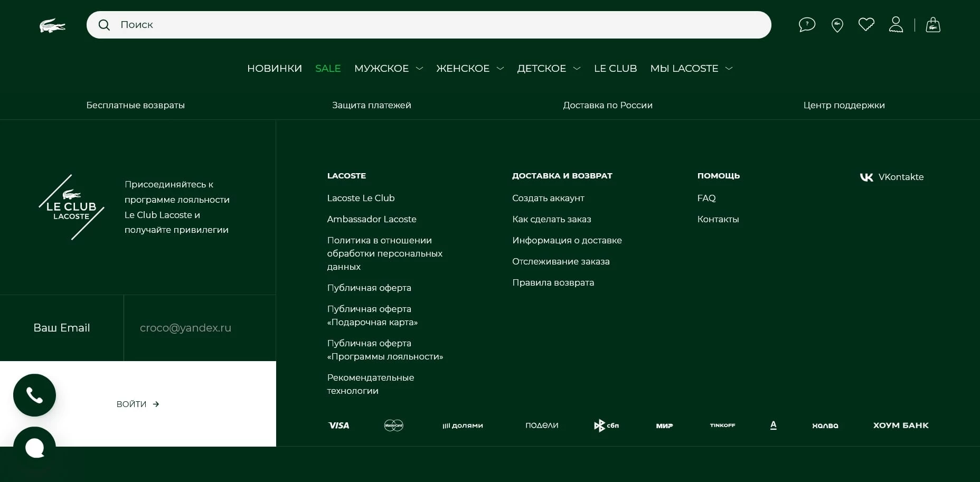The height and width of the screenshot is (482, 980).
Task: Expand the Мы Lacoste menu chevron
Action: click(x=729, y=69)
